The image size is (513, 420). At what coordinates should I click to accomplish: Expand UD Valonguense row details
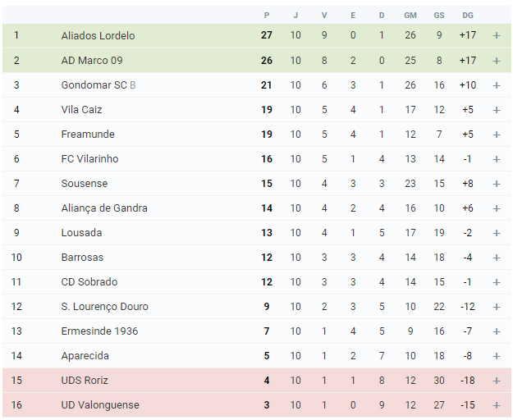click(x=497, y=405)
